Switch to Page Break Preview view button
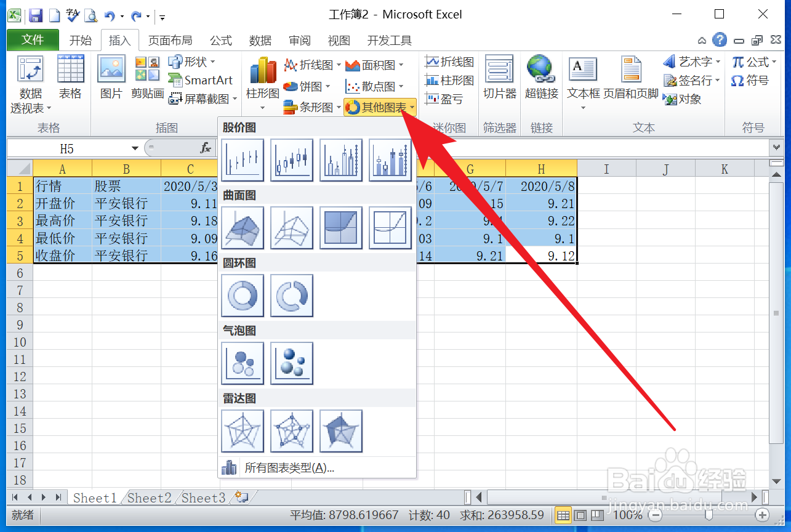Viewport: 791px width, 532px height. click(596, 515)
